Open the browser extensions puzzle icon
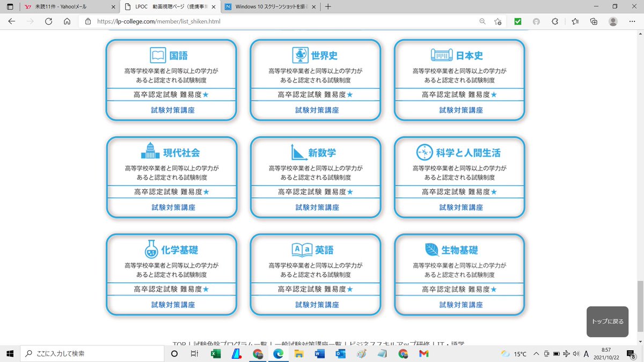The height and width of the screenshot is (362, 644). (x=555, y=21)
